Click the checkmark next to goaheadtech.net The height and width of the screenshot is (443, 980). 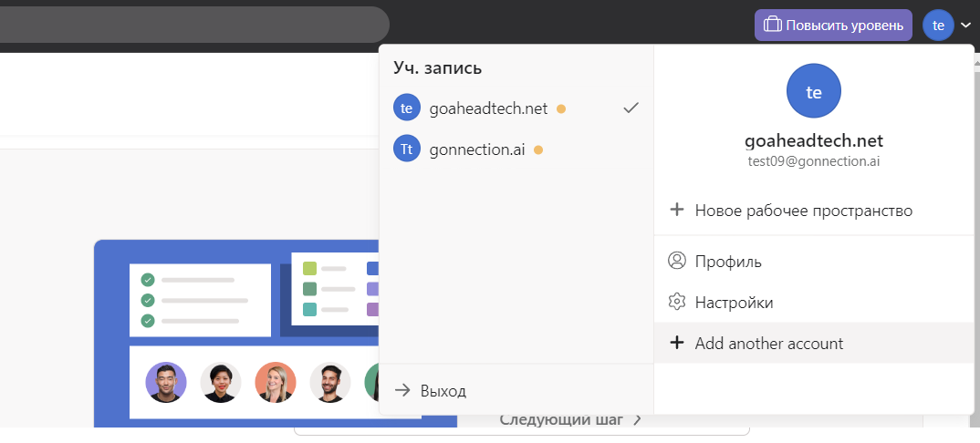click(x=631, y=108)
